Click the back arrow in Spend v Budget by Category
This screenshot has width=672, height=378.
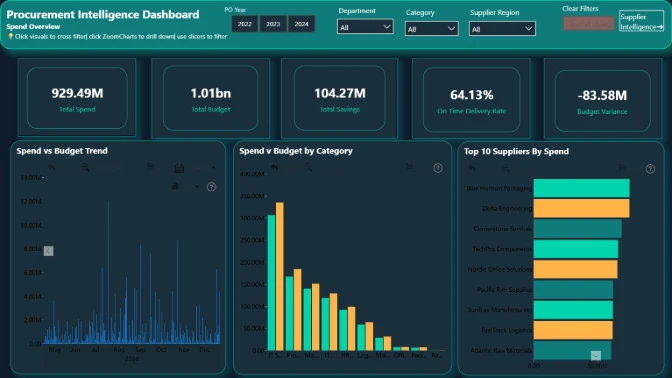point(274,167)
